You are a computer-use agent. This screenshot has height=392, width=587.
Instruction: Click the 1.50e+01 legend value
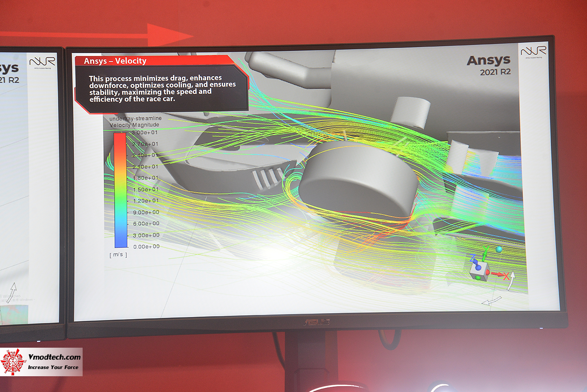pos(146,190)
